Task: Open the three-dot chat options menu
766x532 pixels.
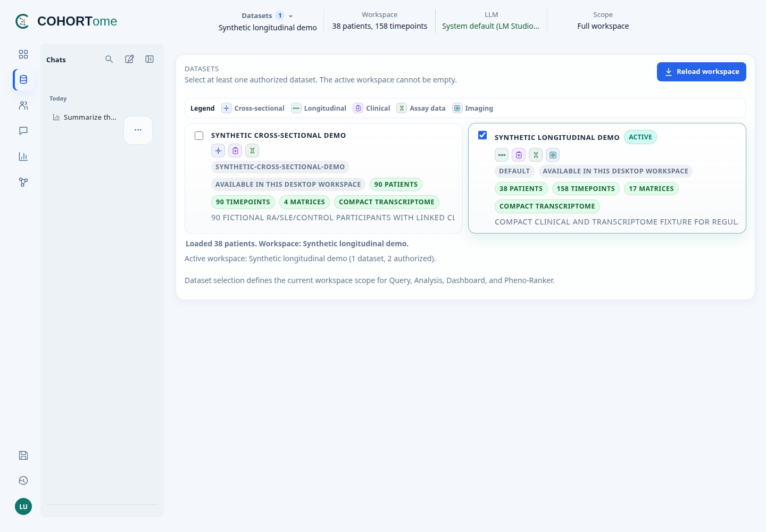Action: [138, 130]
